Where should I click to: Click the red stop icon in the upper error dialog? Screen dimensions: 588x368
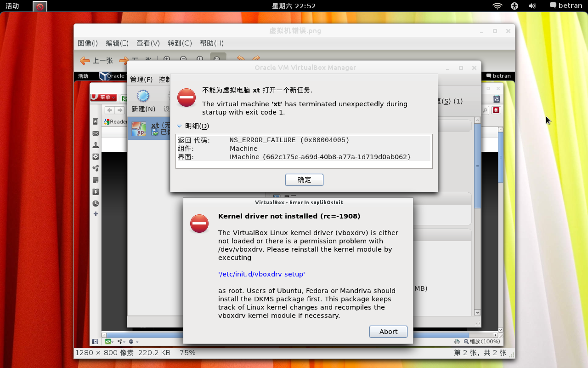point(187,98)
